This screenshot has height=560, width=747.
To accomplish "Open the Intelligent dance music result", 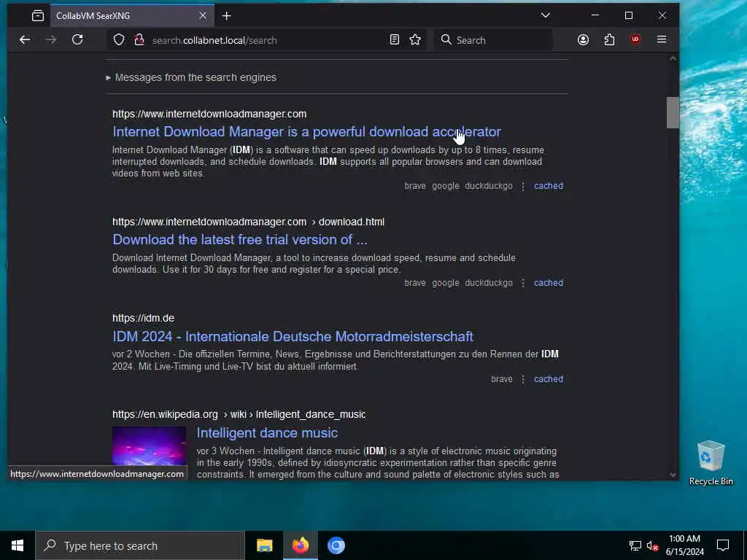I will pyautogui.click(x=267, y=433).
